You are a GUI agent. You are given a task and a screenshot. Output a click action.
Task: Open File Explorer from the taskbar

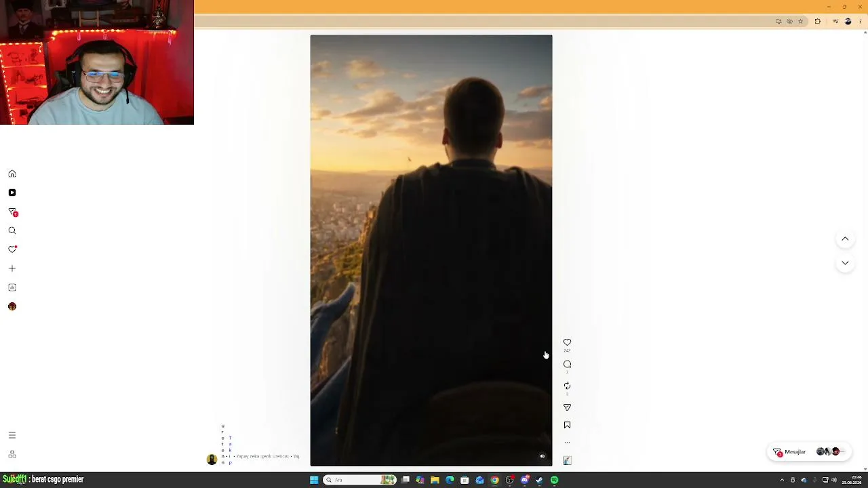tap(435, 480)
